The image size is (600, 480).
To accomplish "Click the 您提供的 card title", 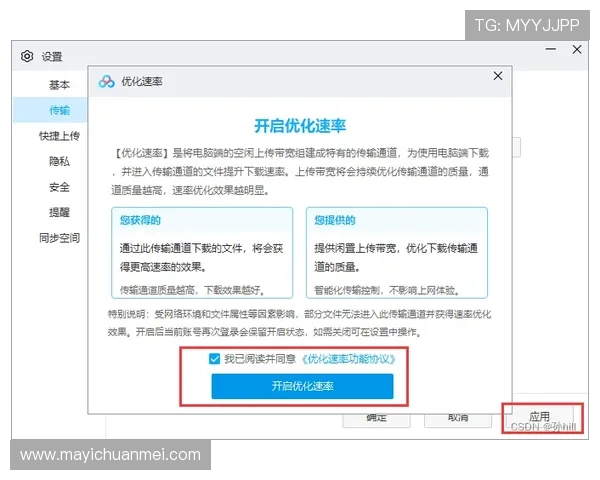I will [335, 220].
